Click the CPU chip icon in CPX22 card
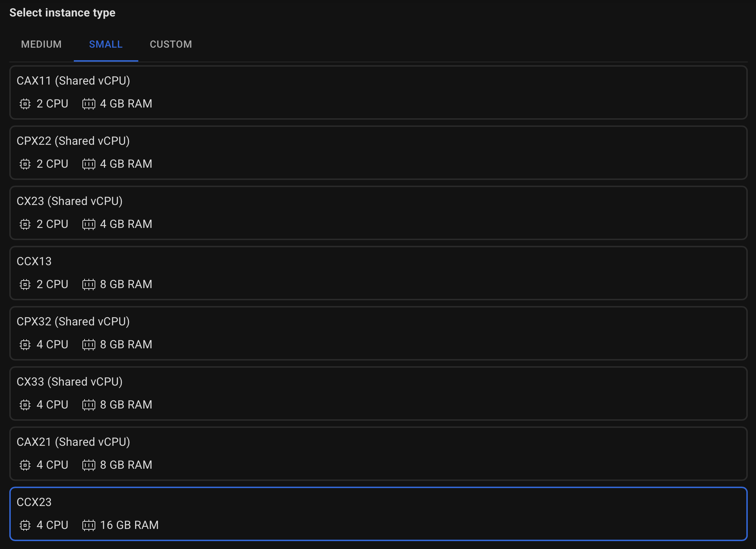 pyautogui.click(x=25, y=164)
